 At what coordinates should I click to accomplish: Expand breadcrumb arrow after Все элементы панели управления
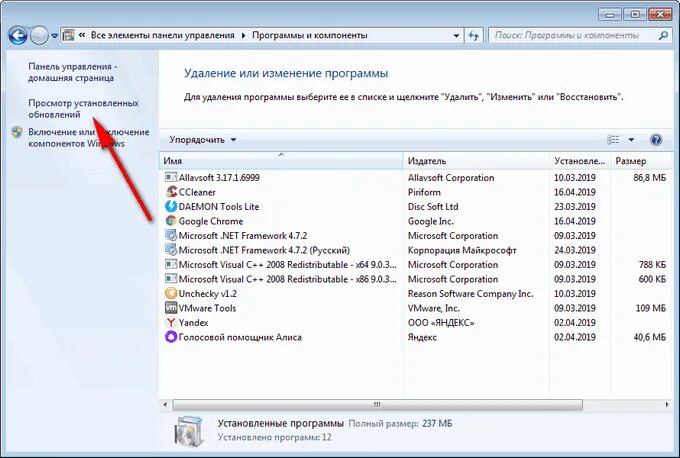point(243,36)
